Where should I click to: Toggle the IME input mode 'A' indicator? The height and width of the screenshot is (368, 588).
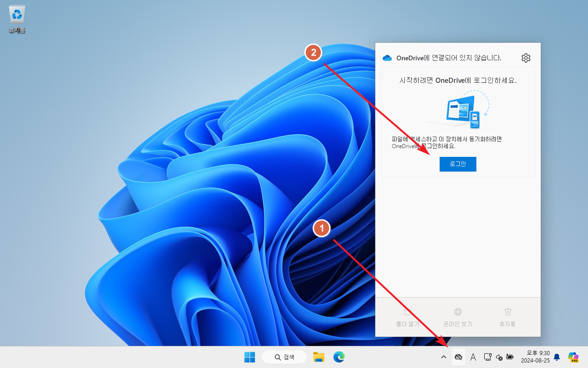coord(473,357)
